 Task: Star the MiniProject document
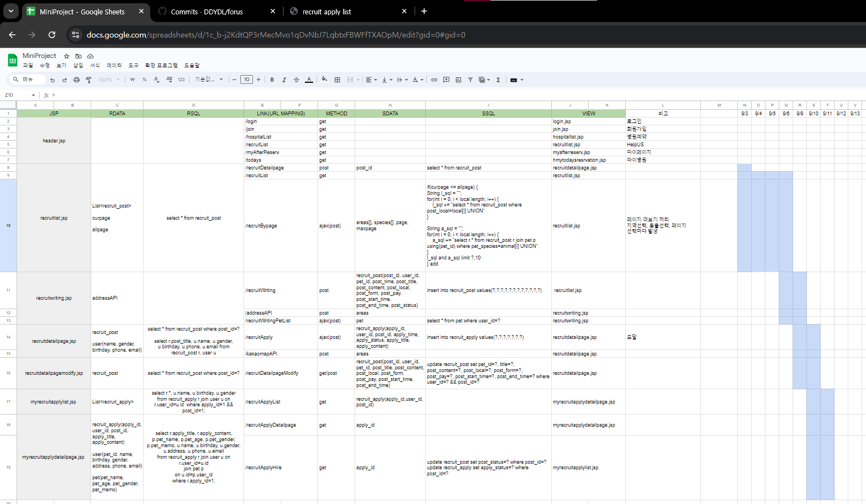tap(67, 56)
